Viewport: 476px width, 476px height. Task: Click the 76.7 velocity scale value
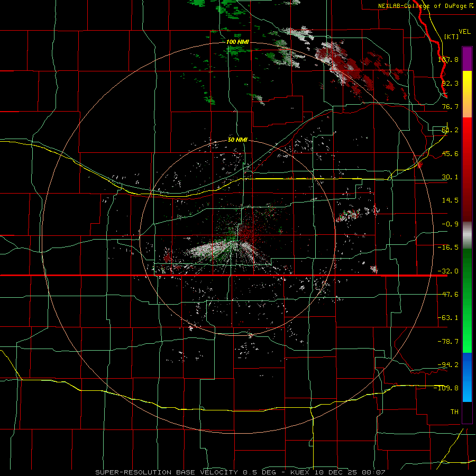[450, 106]
